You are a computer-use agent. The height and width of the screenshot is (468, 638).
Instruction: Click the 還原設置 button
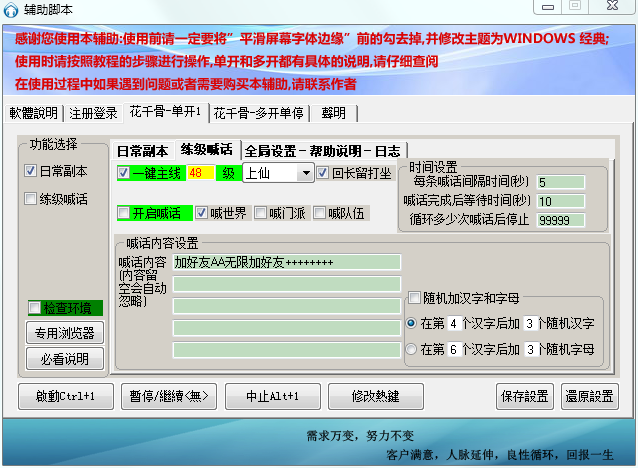pyautogui.click(x=589, y=396)
